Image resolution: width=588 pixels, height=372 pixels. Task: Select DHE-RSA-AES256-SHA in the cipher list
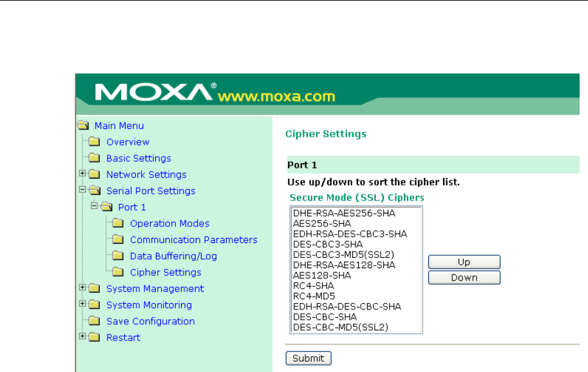coord(344,213)
